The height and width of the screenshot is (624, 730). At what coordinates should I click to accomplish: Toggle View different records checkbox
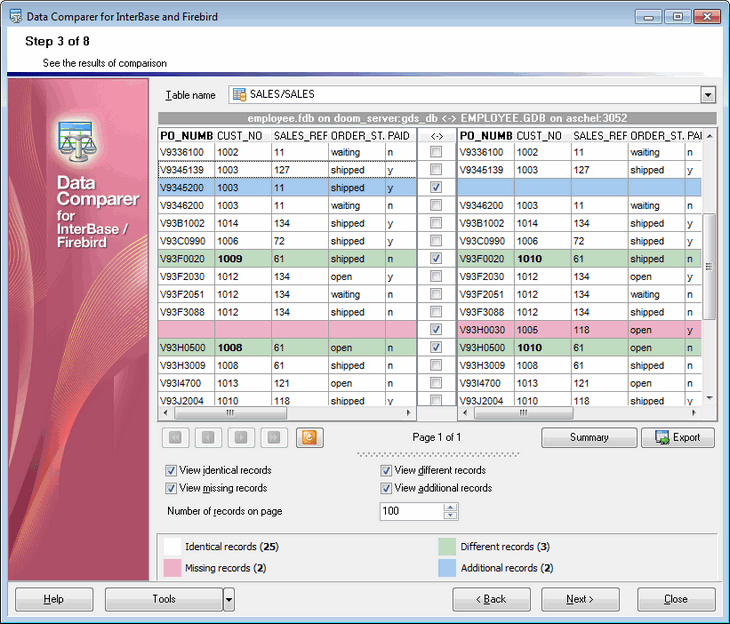click(x=386, y=470)
